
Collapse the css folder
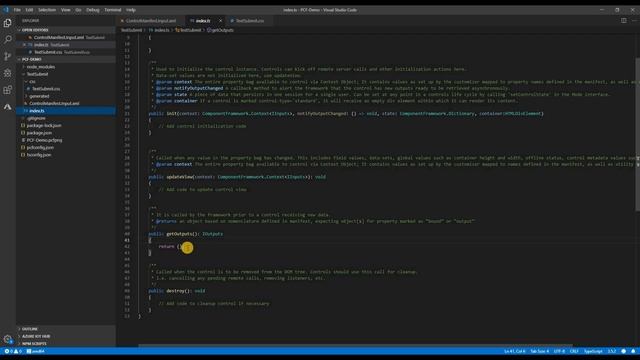32,81
